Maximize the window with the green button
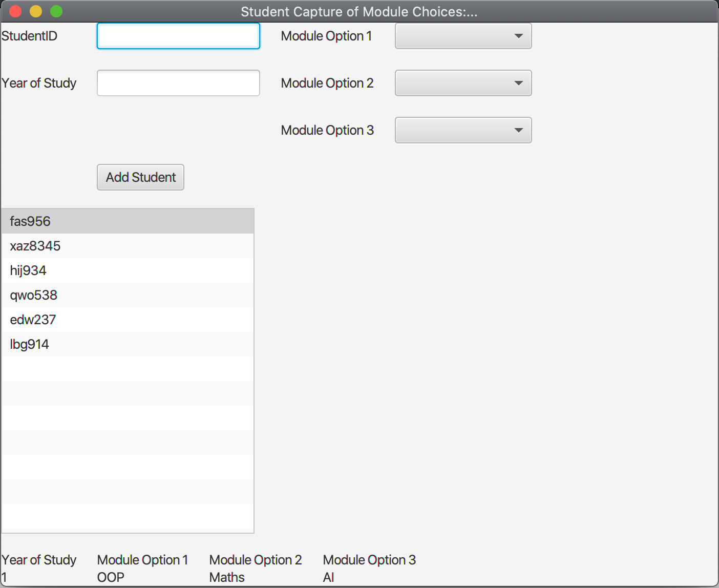 [x=56, y=11]
